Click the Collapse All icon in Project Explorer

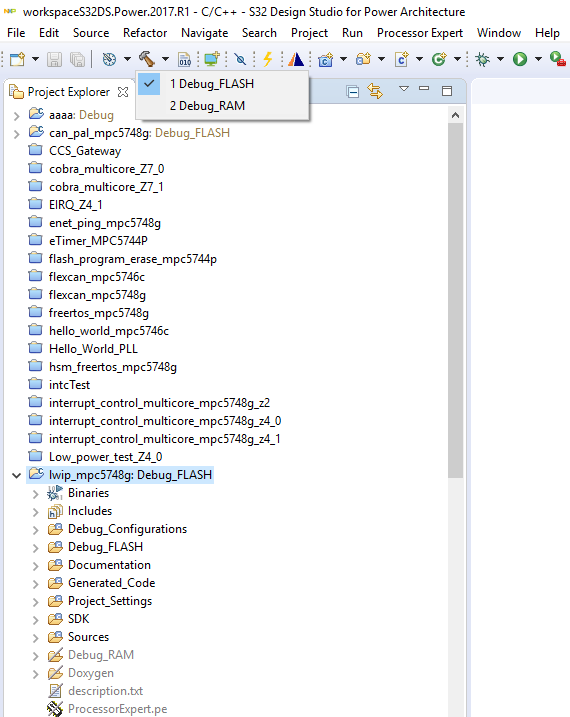click(353, 92)
